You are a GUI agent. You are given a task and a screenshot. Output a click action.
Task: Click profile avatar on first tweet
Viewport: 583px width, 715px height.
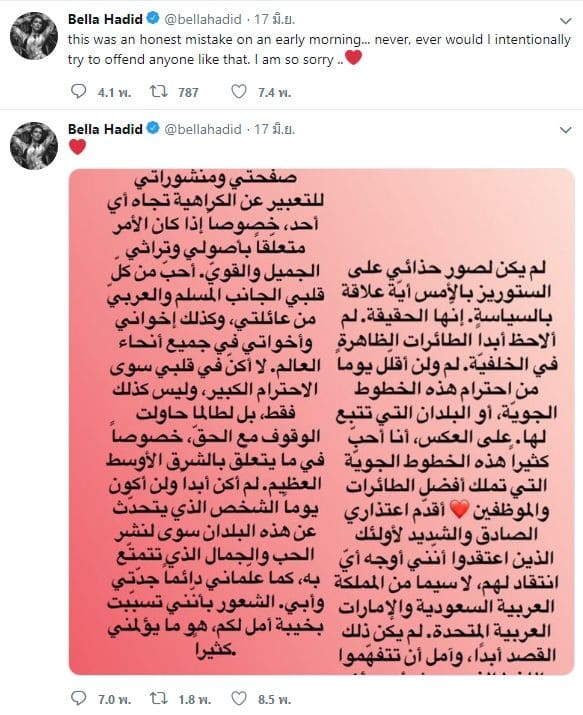coord(34,36)
